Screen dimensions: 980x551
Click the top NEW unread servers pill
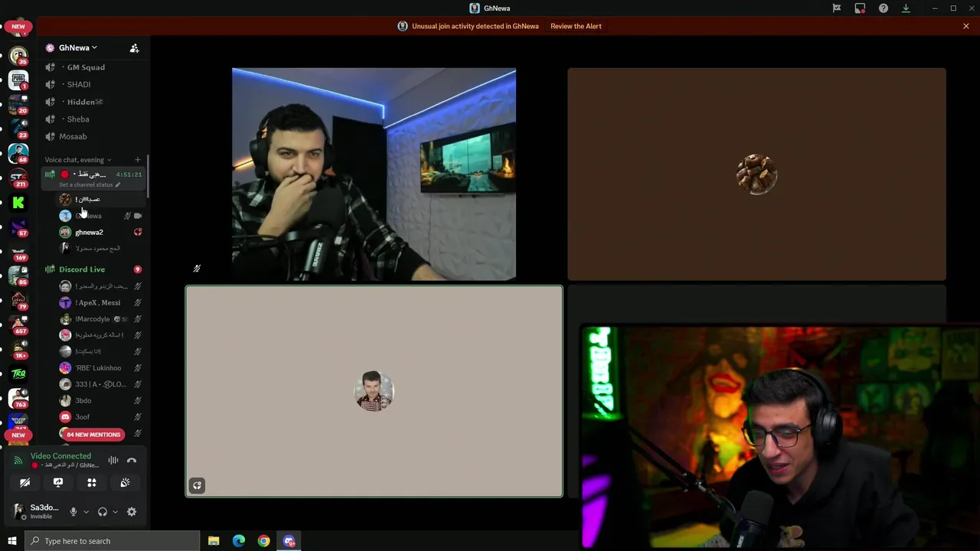click(18, 26)
